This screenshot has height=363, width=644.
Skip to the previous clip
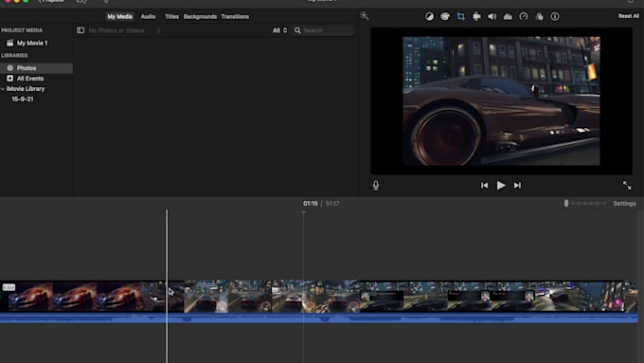[485, 186]
